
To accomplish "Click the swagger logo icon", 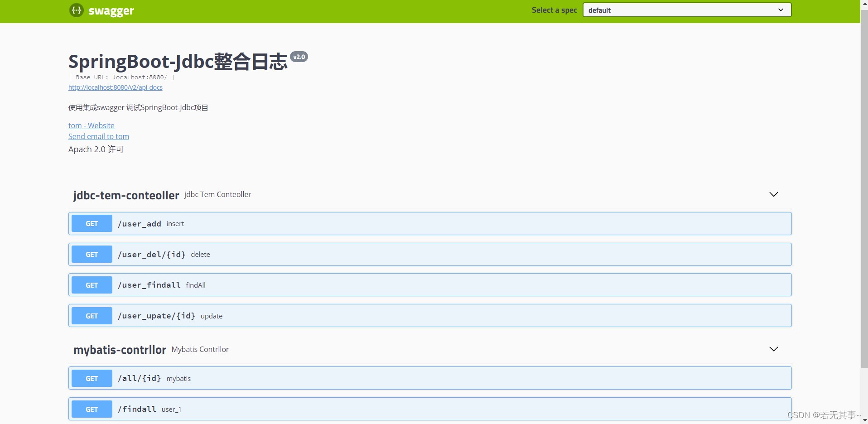I will 76,10.
